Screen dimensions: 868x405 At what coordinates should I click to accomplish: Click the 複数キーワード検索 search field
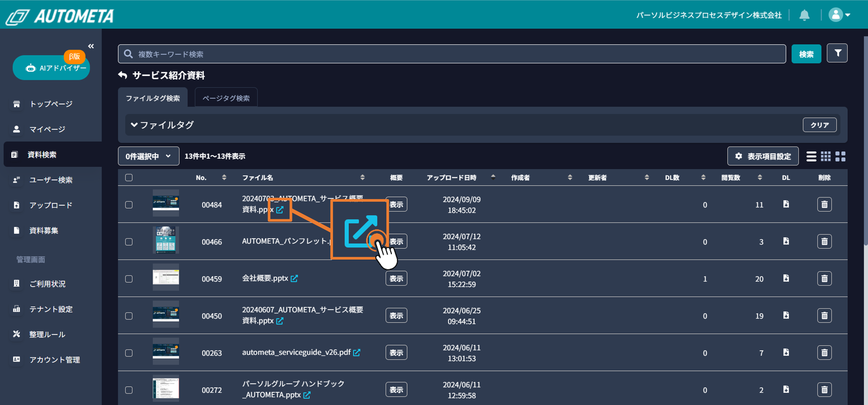pos(452,54)
